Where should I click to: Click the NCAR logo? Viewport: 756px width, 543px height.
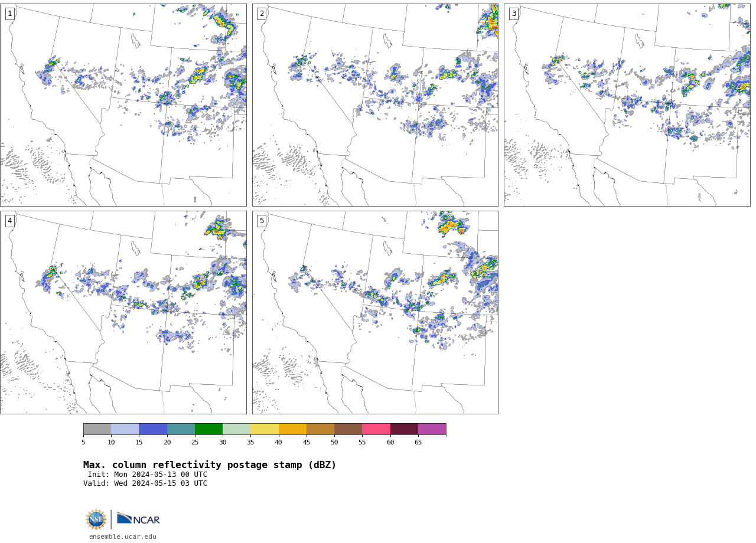[138, 519]
